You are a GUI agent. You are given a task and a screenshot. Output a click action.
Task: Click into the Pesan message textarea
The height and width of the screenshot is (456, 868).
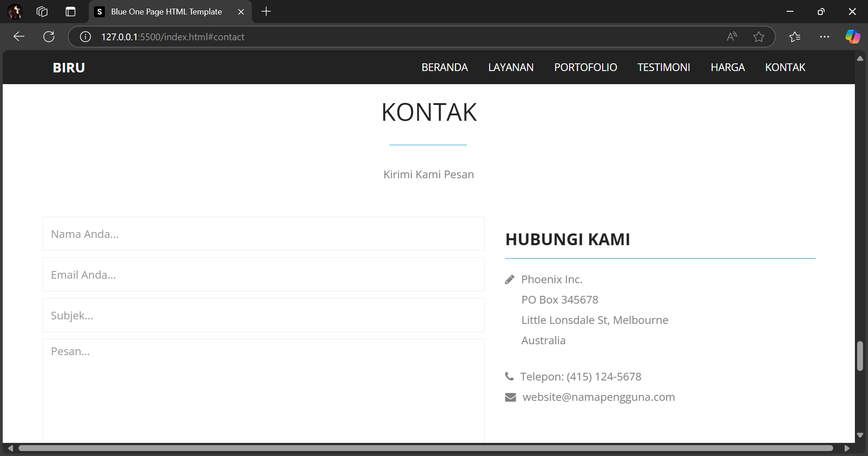coord(263,389)
